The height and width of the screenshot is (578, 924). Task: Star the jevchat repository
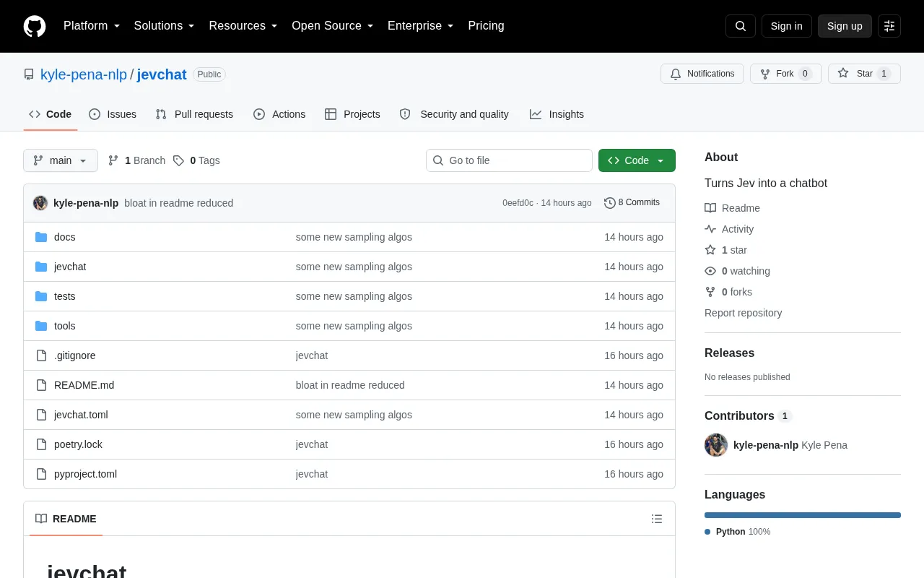coord(864,74)
